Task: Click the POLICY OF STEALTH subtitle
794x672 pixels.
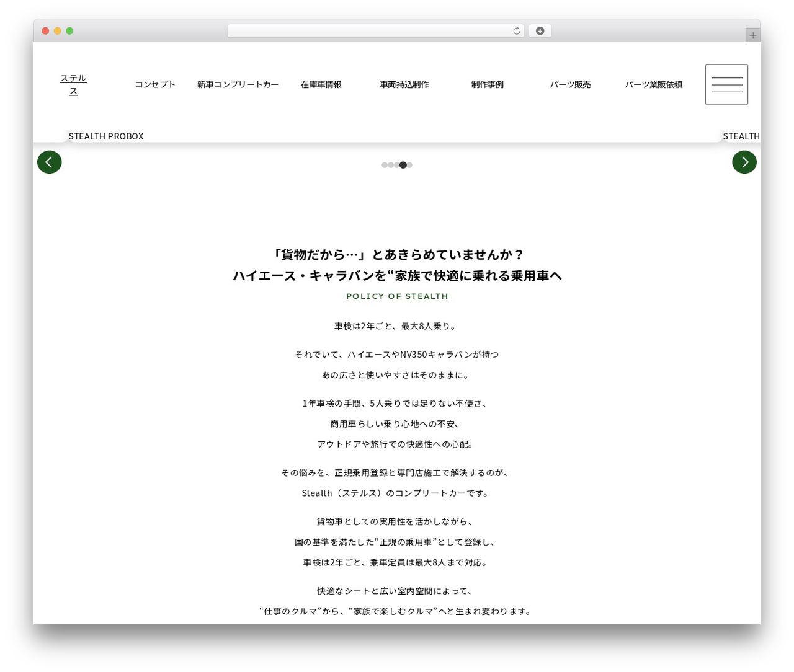Action: tap(397, 296)
